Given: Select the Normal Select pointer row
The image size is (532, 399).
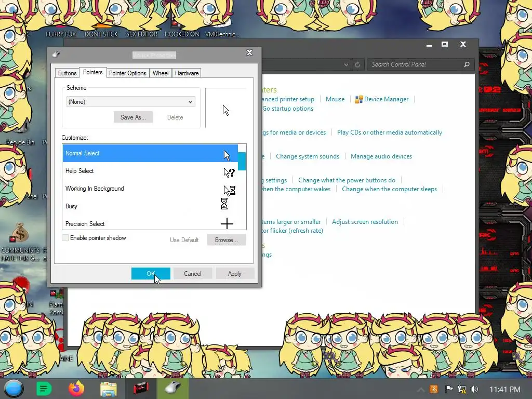Looking at the screenshot, I should (150, 153).
